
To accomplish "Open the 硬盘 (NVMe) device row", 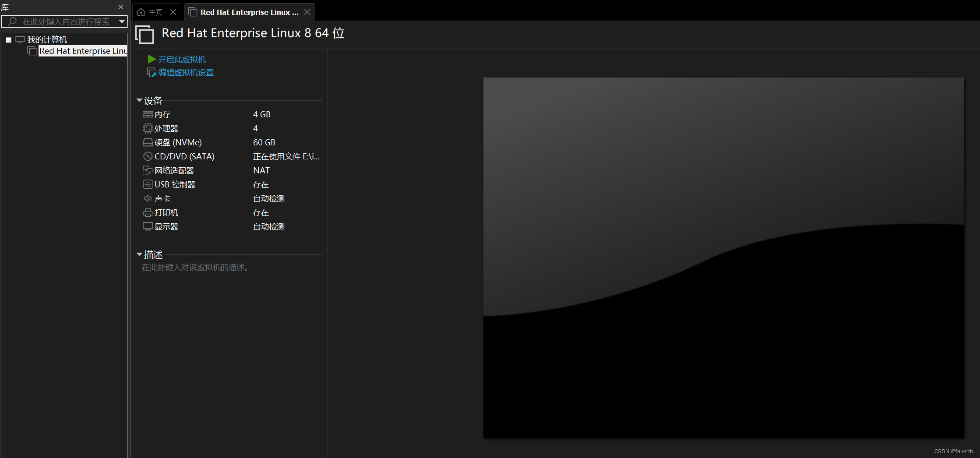I will click(x=232, y=142).
